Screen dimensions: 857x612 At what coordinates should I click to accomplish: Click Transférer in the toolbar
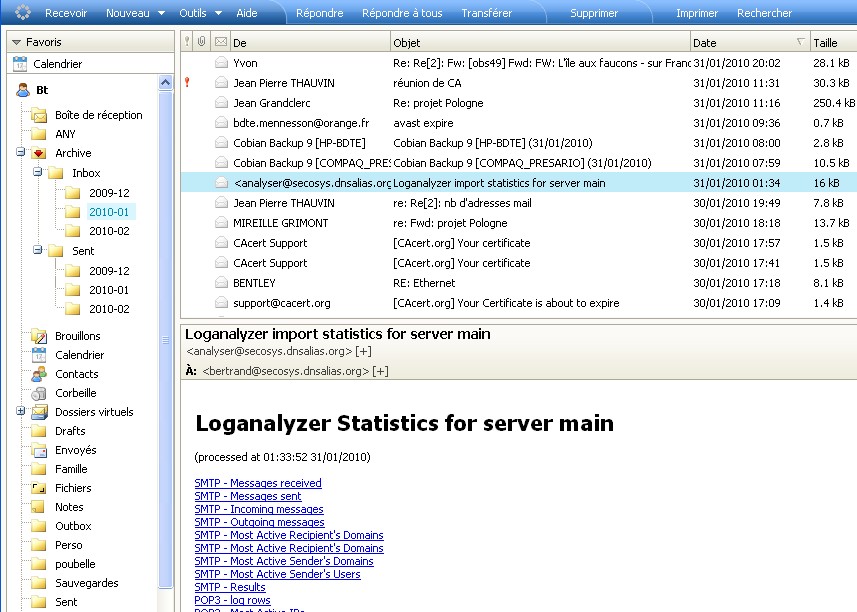pos(486,13)
